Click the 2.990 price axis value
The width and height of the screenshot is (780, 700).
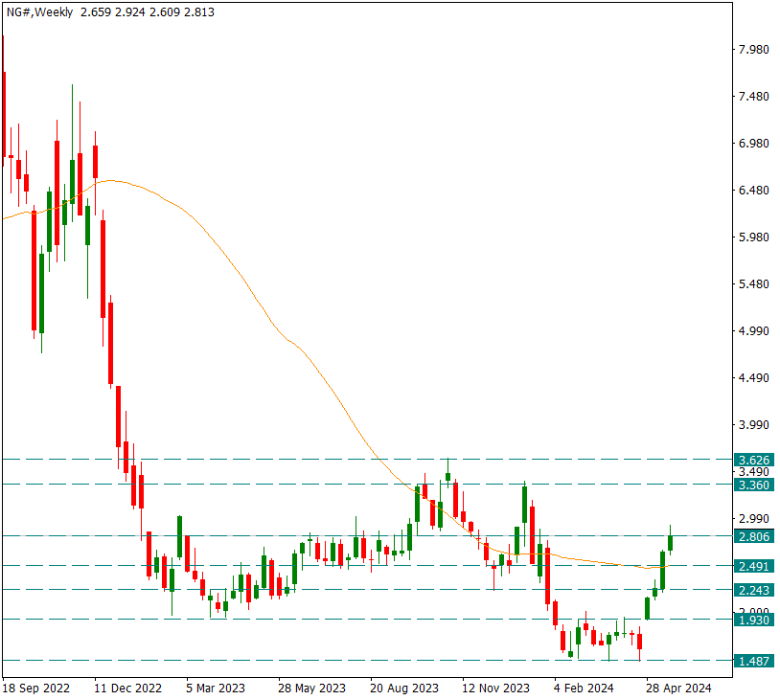tap(753, 519)
